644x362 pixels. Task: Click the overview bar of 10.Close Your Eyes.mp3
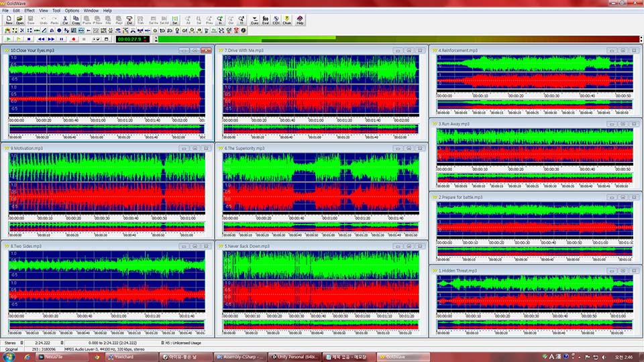(x=107, y=129)
